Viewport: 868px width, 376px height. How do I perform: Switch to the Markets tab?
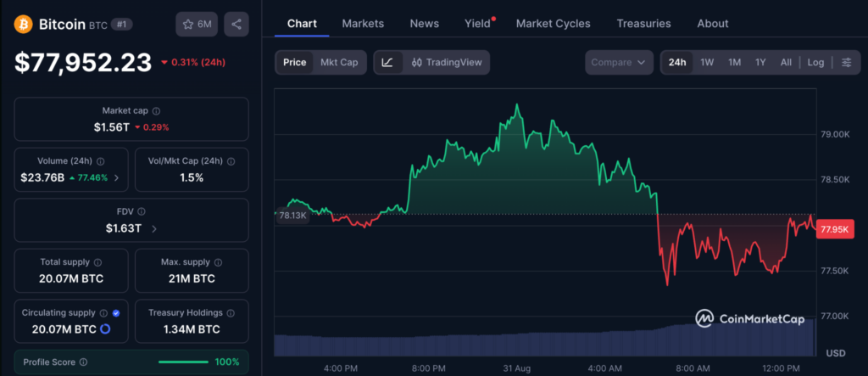363,23
